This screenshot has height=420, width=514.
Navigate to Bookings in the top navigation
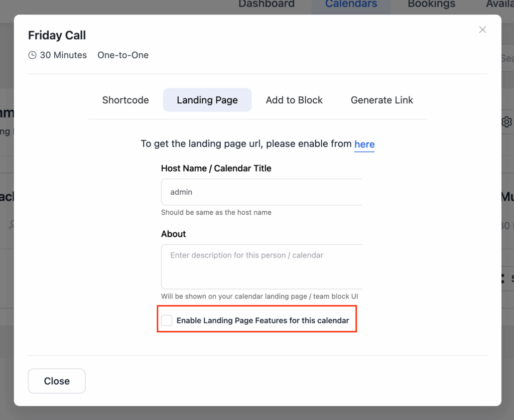432,5
